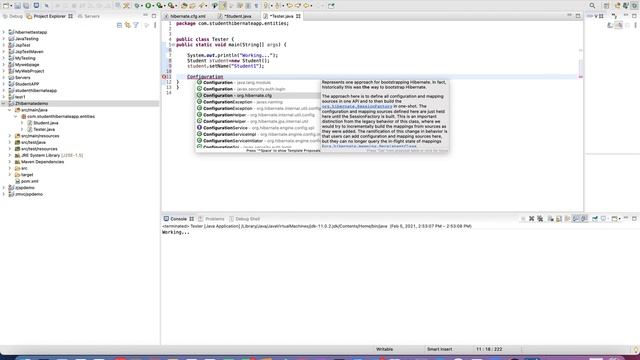Click Remove All Terminated Launches in the Console
The width and height of the screenshot is (640, 360).
point(540,219)
